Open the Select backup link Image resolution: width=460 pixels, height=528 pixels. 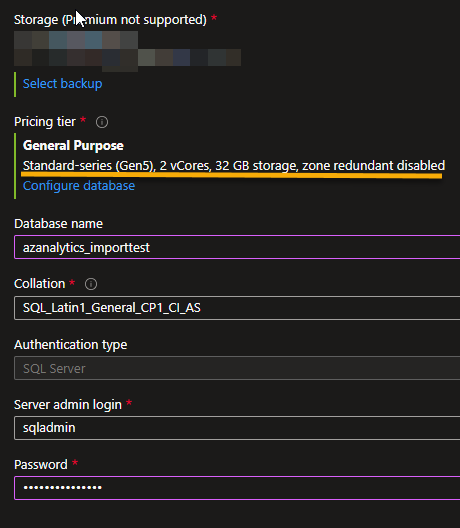[62, 84]
